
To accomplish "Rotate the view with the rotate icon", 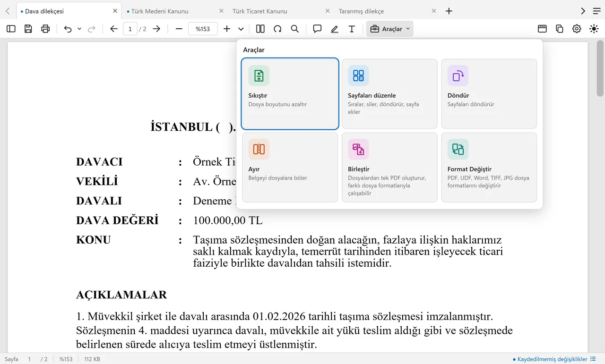I will pyautogui.click(x=277, y=29).
